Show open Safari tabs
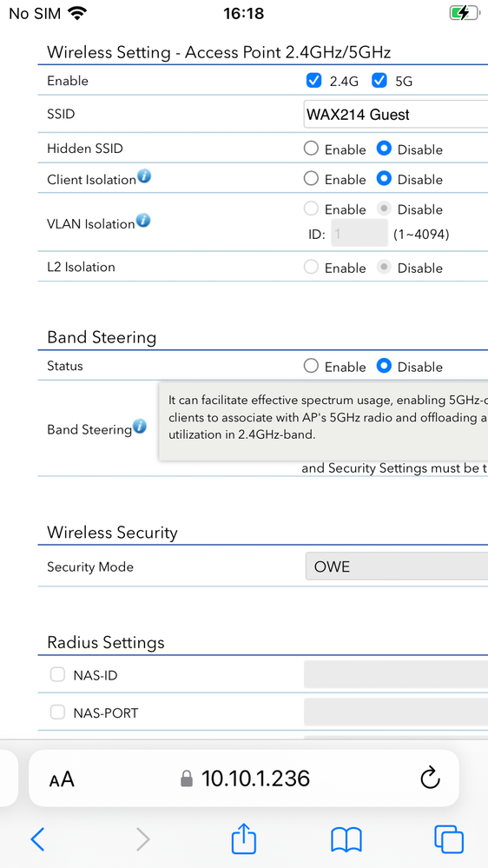Image resolution: width=488 pixels, height=868 pixels. (449, 839)
